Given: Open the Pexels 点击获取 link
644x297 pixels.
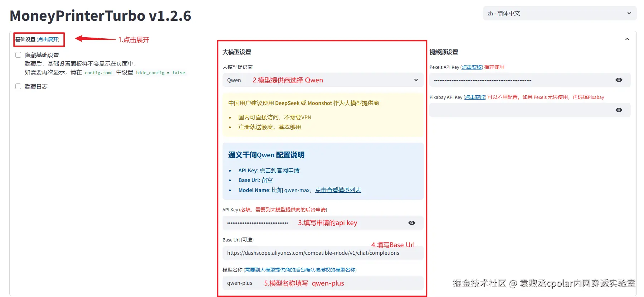Looking at the screenshot, I should coord(472,67).
